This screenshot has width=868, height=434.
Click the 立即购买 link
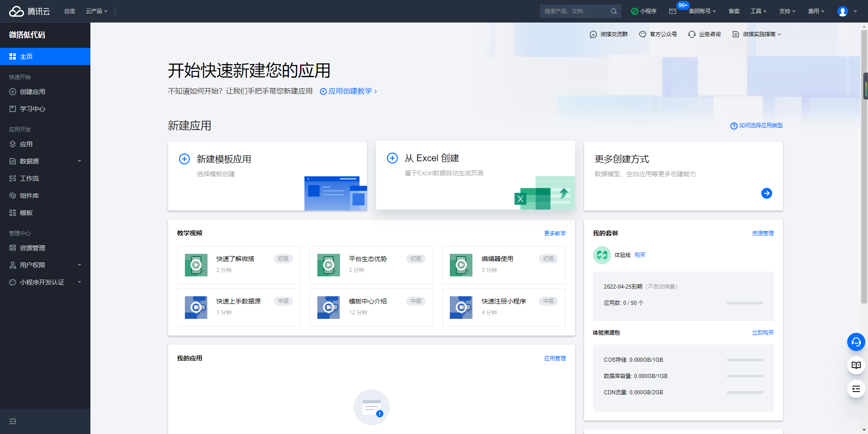tap(763, 333)
